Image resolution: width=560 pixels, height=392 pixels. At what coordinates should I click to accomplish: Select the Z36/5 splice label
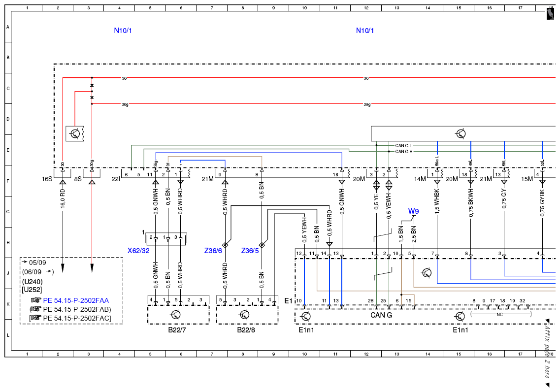tap(250, 251)
